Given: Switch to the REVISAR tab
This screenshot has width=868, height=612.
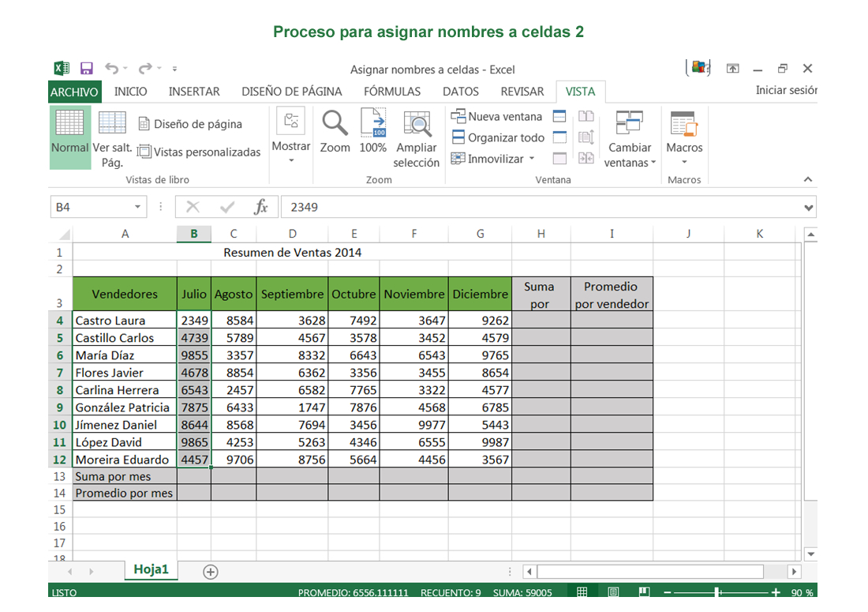Looking at the screenshot, I should 522,92.
